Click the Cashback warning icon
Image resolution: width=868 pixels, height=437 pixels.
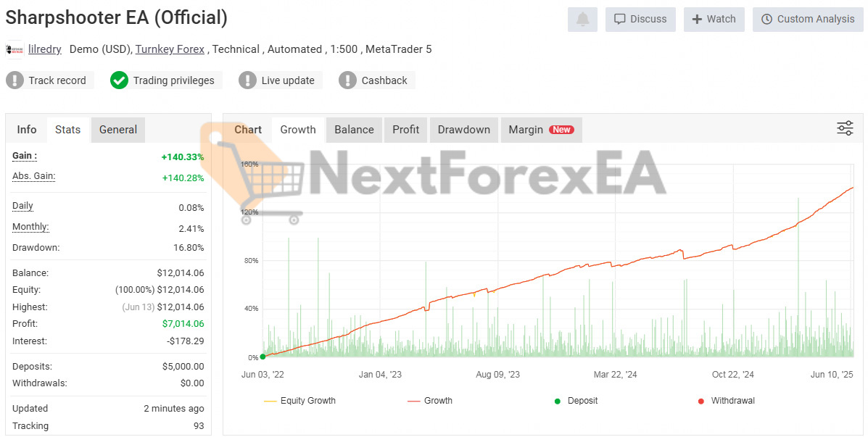pyautogui.click(x=348, y=80)
